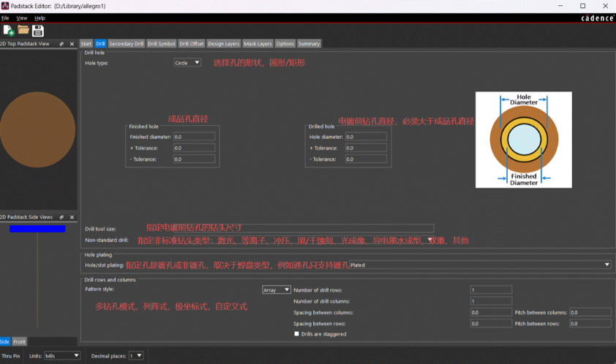Click Drilled hole Hole diameter field
The width and height of the screenshot is (616, 364).
(366, 137)
